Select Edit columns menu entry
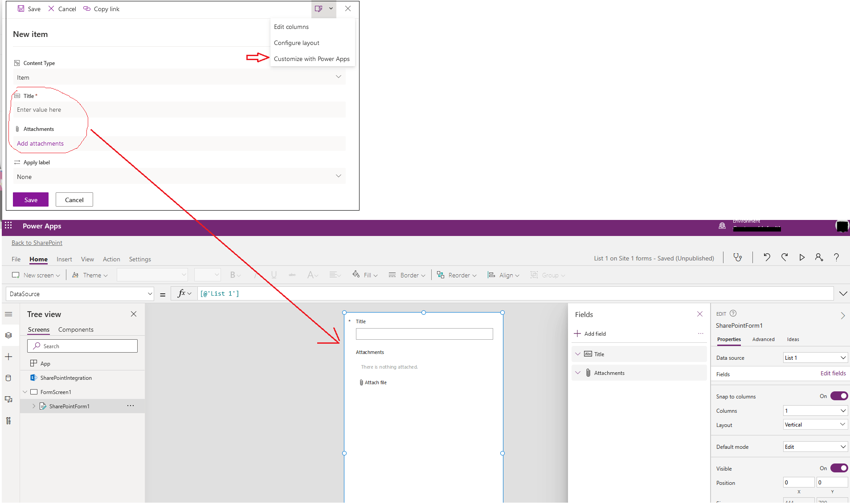Image resolution: width=850 pixels, height=504 pixels. pyautogui.click(x=291, y=27)
